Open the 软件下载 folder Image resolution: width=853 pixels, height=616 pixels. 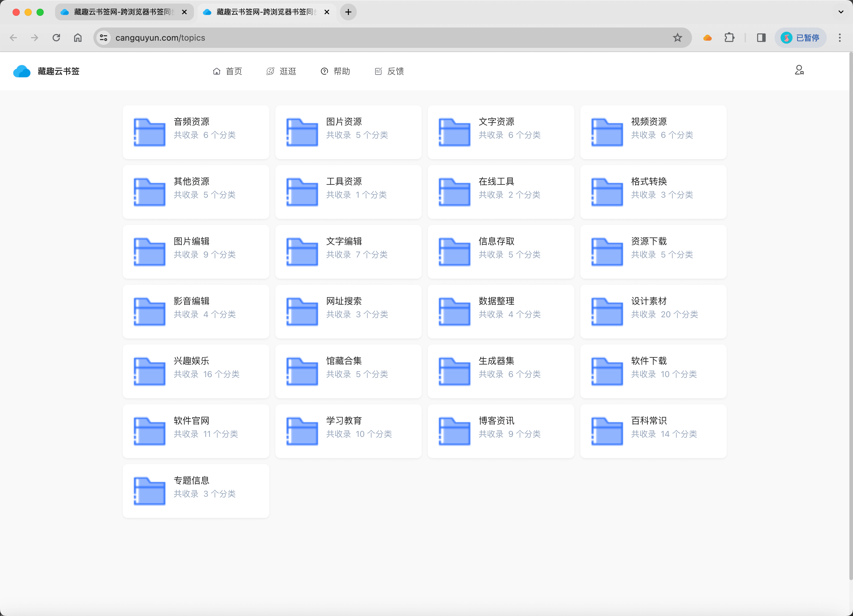point(653,371)
